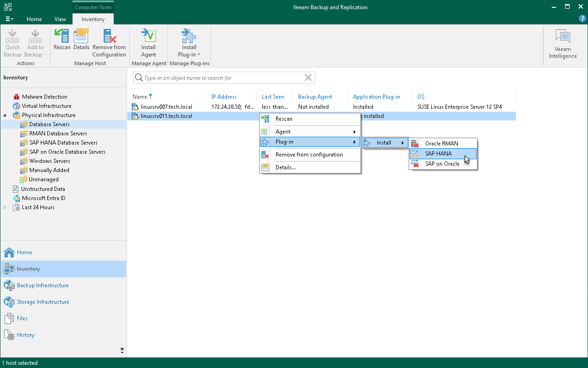
Task: Switch to the Home ribbon tab
Action: pos(34,19)
